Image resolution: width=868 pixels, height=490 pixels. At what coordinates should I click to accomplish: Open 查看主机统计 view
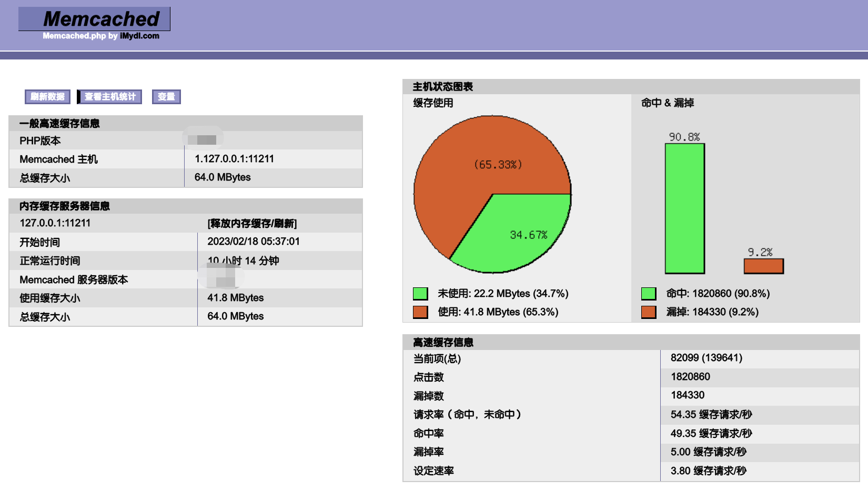[109, 97]
